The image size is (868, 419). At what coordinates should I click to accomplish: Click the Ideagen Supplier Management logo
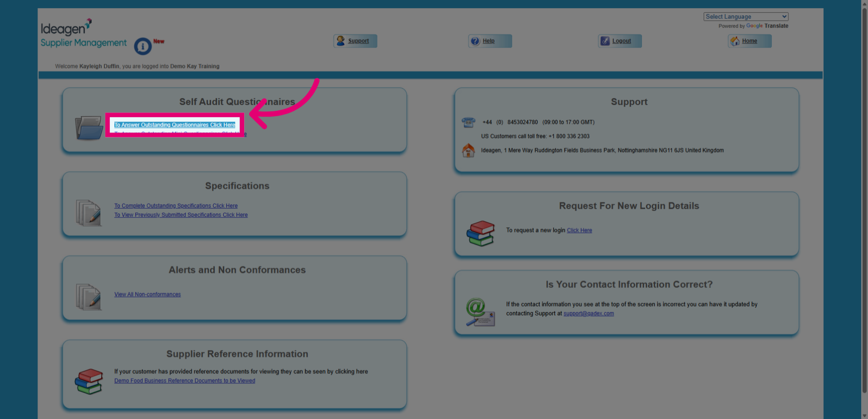[x=84, y=33]
